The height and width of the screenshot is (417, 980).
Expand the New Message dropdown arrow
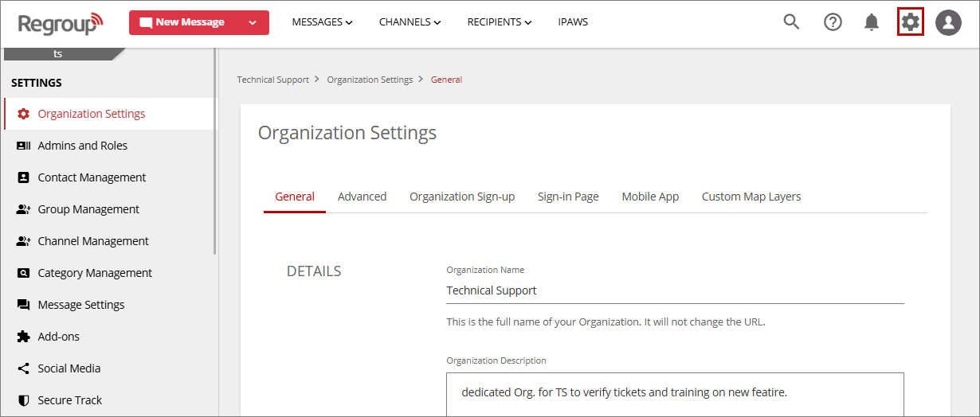(x=253, y=22)
